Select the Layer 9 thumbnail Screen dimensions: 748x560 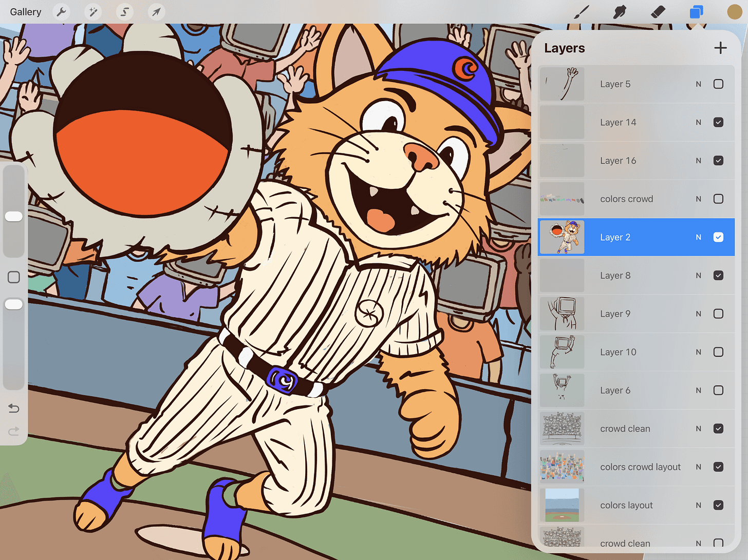(562, 314)
